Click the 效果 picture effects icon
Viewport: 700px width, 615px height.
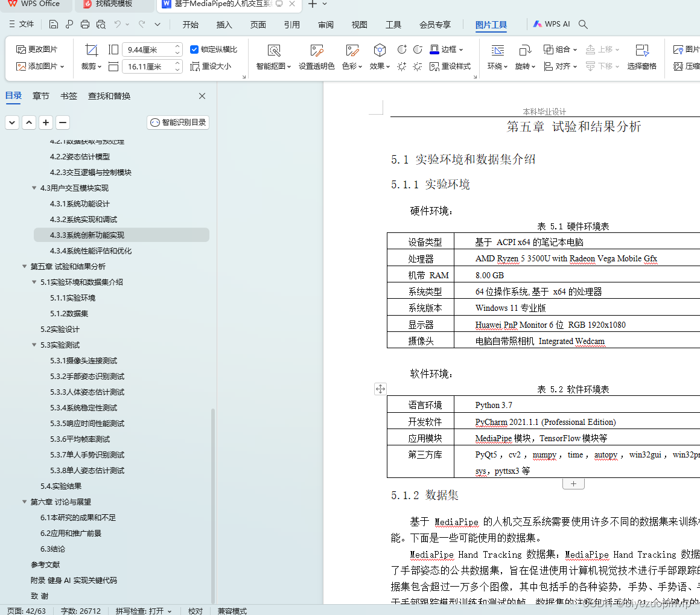click(x=380, y=51)
